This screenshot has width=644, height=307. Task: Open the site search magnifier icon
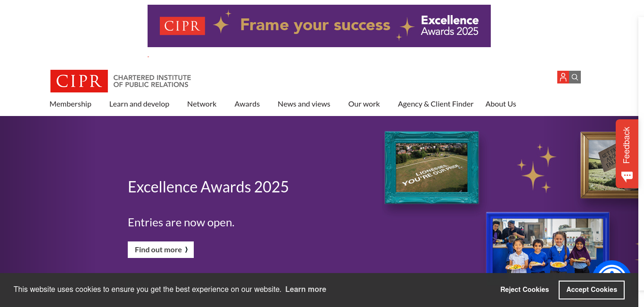pos(575,77)
